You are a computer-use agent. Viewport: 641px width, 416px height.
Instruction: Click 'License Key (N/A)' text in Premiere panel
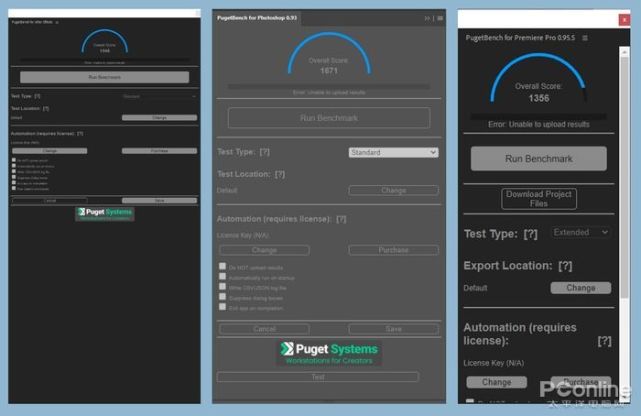493,363
